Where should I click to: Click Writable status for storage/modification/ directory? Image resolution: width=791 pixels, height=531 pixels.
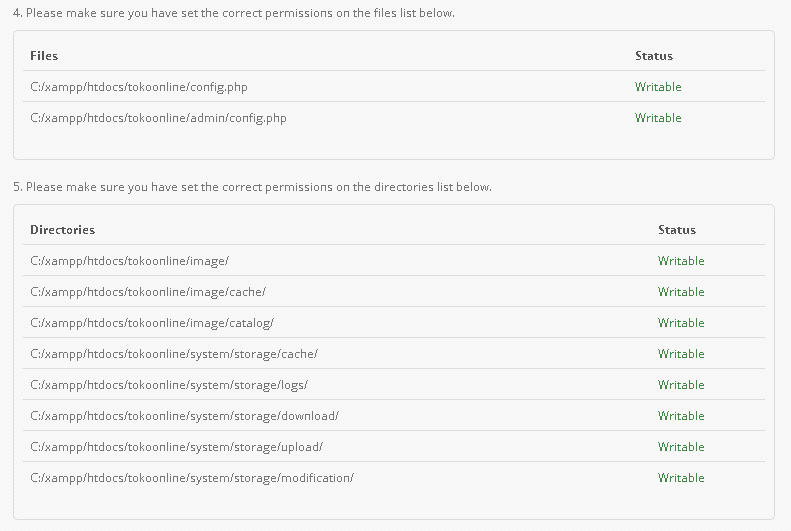681,478
